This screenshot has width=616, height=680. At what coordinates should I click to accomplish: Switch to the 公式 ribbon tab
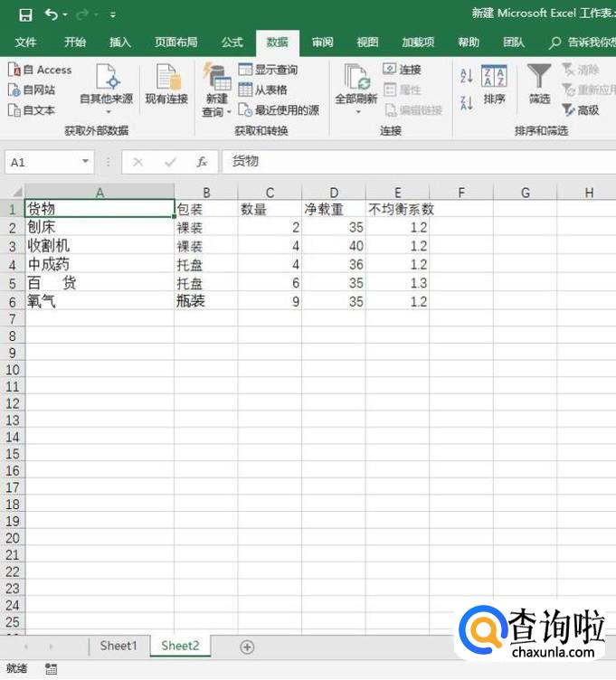232,42
